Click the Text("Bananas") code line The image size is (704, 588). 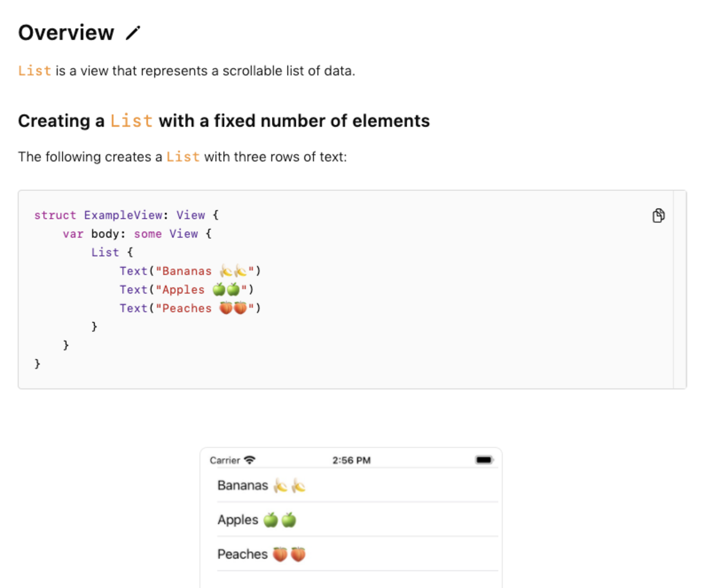pos(190,271)
